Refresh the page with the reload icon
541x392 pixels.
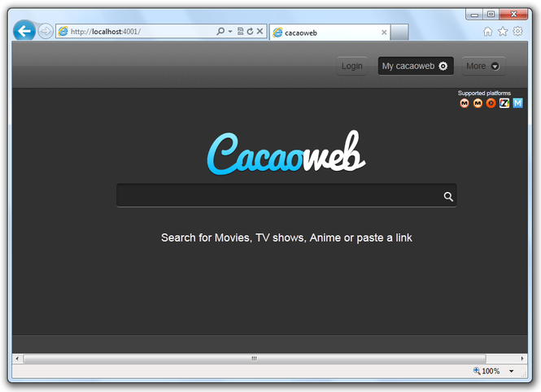click(250, 32)
